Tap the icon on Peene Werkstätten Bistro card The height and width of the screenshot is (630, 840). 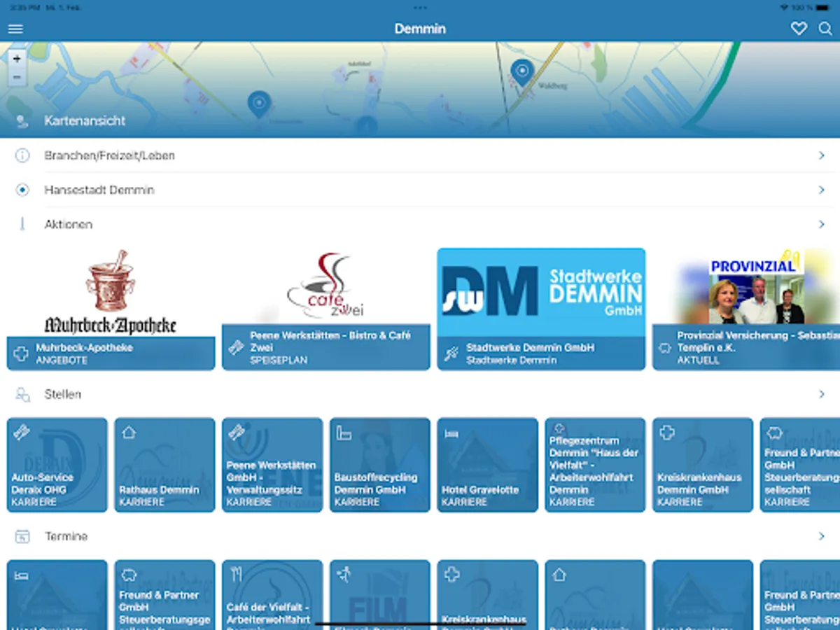237,347
